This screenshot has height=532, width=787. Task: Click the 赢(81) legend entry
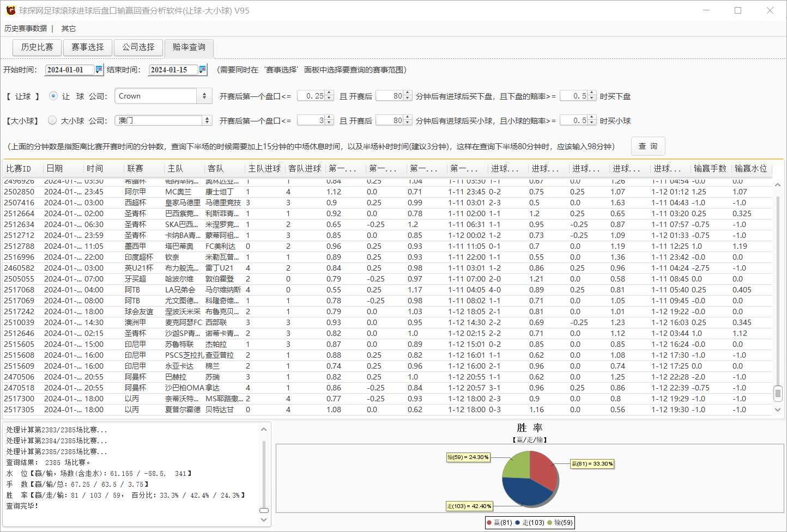point(500,523)
